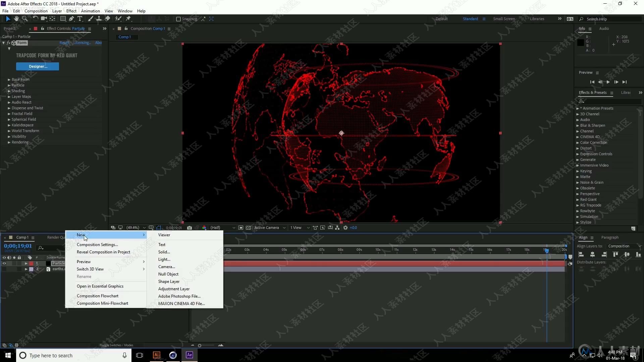This screenshot has height=362, width=644.
Task: Reset exposure icon in viewer footer
Action: point(345,228)
